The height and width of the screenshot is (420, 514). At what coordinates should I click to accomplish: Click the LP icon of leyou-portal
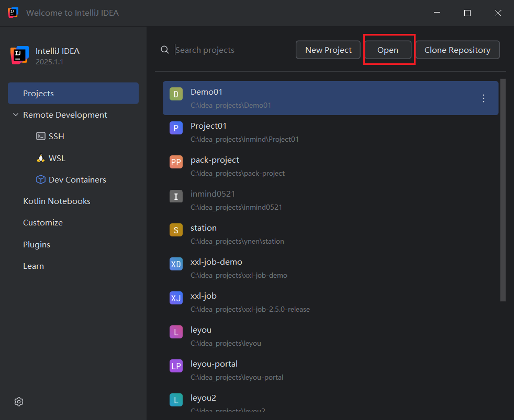pyautogui.click(x=176, y=366)
